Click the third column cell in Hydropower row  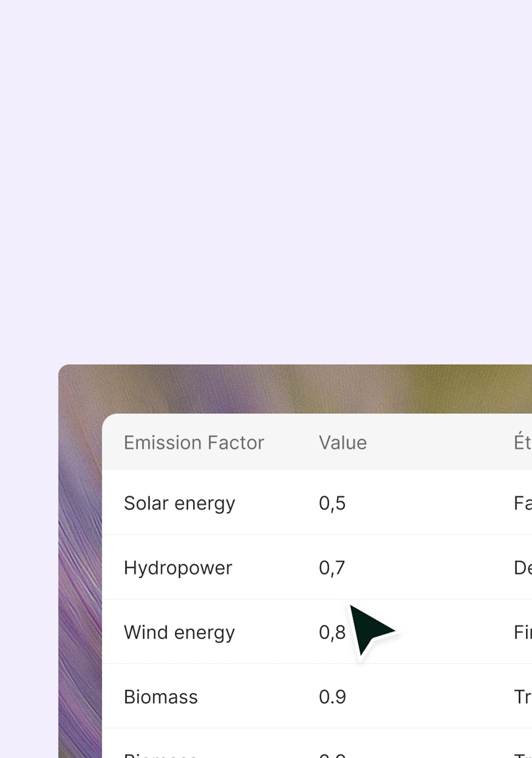pyautogui.click(x=523, y=568)
